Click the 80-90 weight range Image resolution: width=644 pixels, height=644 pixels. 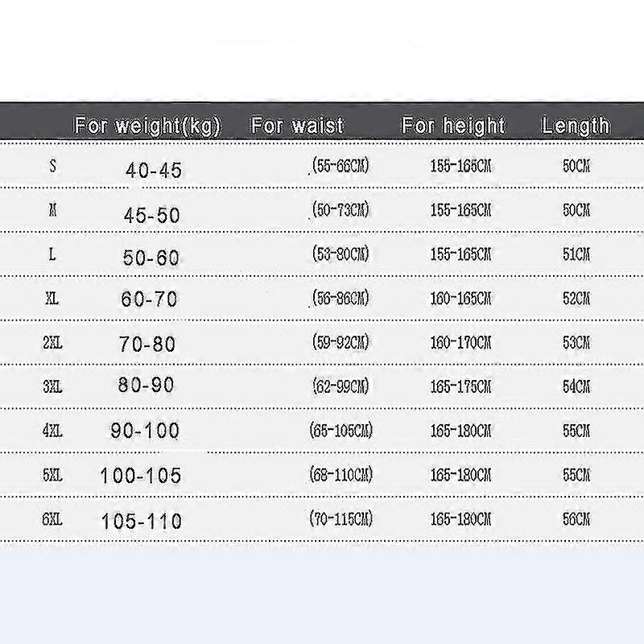147,386
